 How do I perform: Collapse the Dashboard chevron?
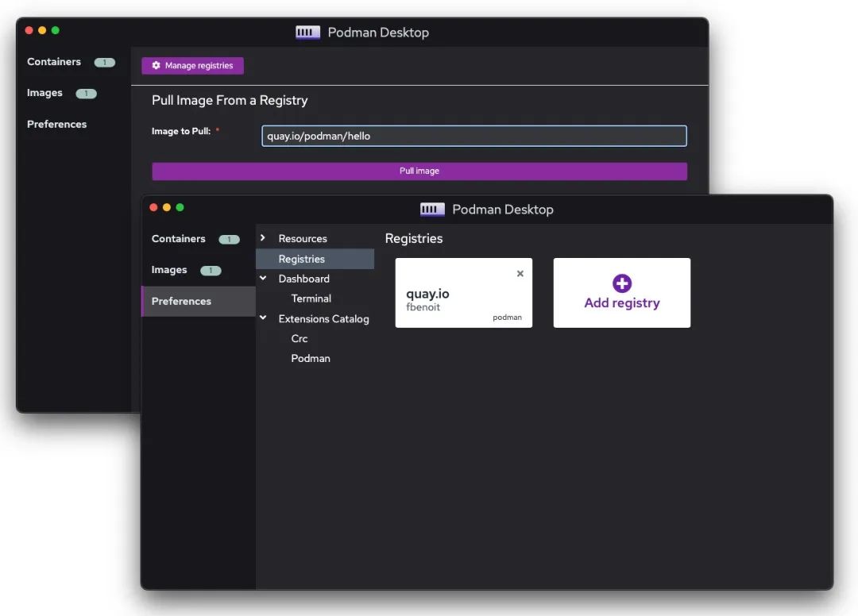coord(263,278)
